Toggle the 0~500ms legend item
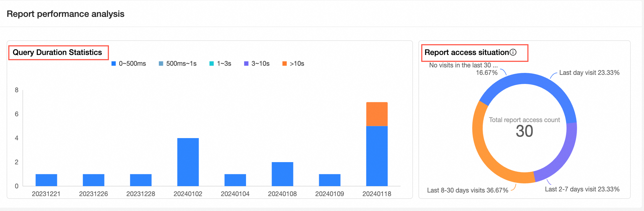644x211 pixels. click(x=129, y=64)
